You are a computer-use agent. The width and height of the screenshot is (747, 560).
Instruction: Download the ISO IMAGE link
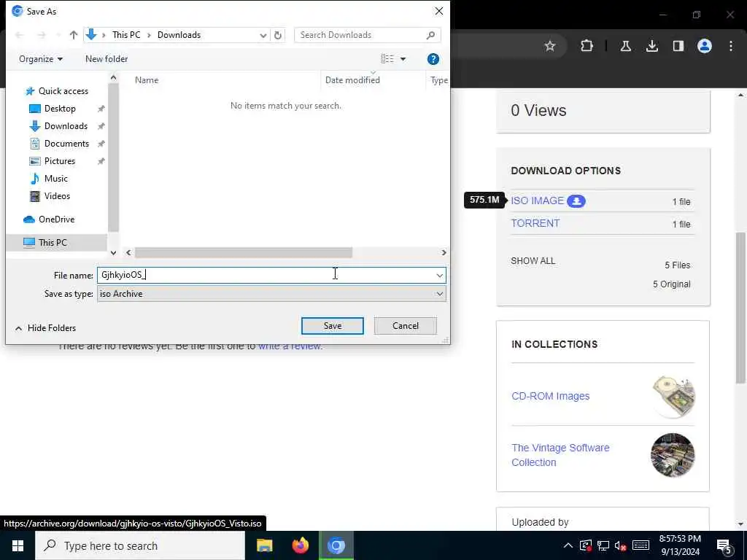pos(538,201)
